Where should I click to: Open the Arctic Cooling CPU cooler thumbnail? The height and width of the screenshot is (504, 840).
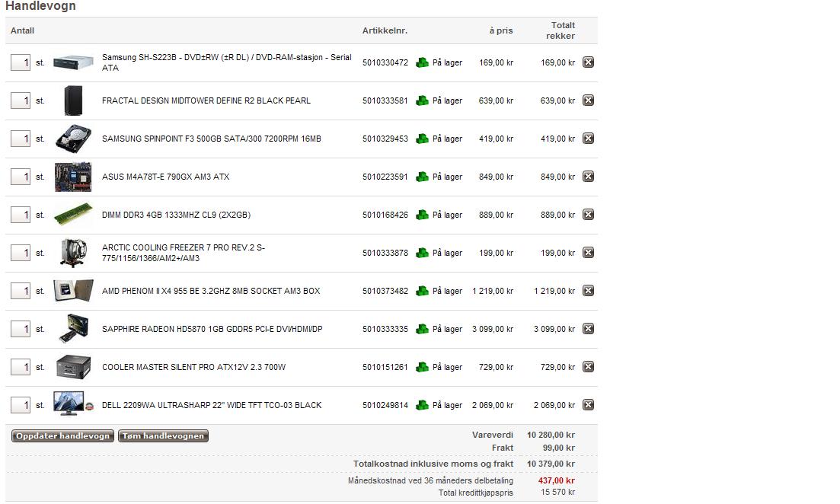pos(73,253)
